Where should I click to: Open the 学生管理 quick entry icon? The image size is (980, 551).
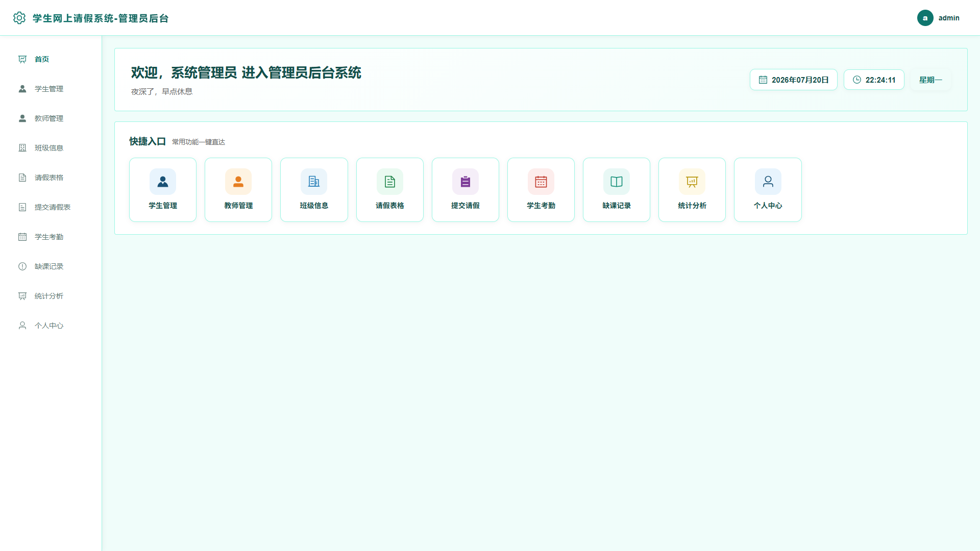[x=163, y=182]
